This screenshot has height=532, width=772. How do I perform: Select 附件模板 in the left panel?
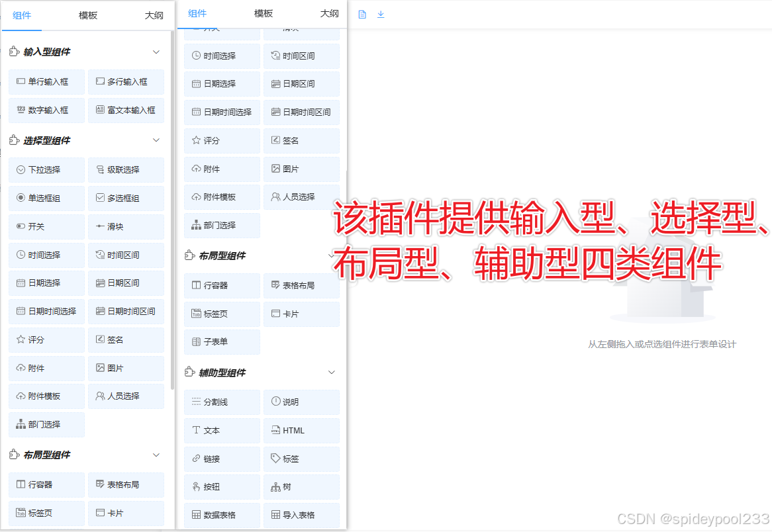point(47,396)
